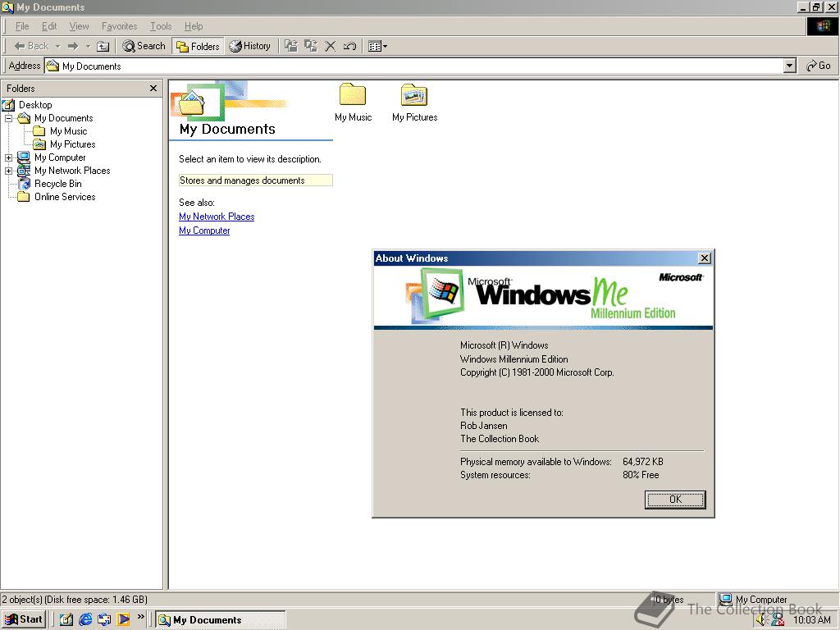The height and width of the screenshot is (630, 840).
Task: Expand the quick launch overflow chevron
Action: point(141,617)
